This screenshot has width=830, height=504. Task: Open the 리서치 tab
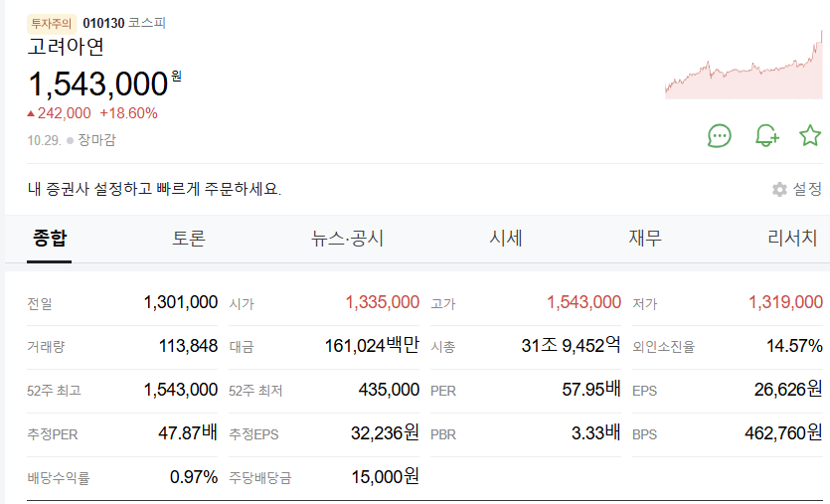click(792, 239)
